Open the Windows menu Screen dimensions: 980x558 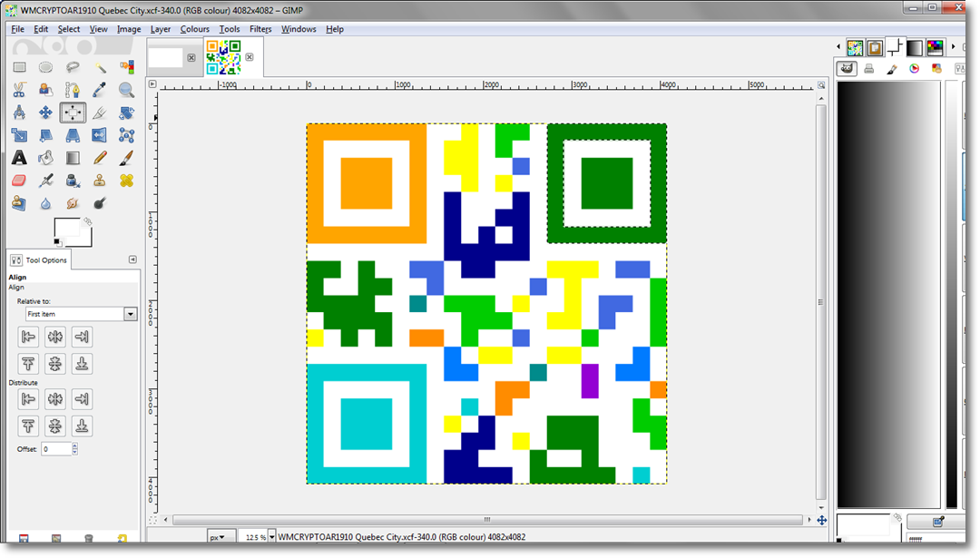point(299,29)
